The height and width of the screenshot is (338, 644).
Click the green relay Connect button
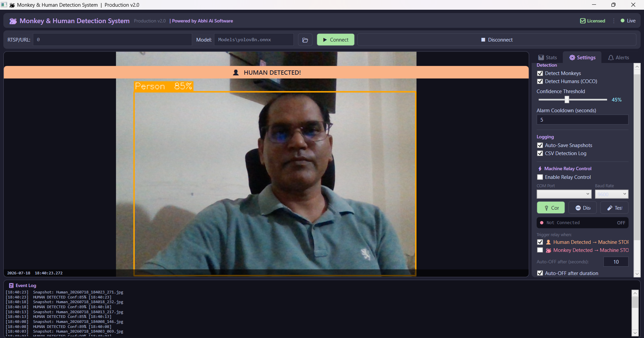(x=551, y=208)
